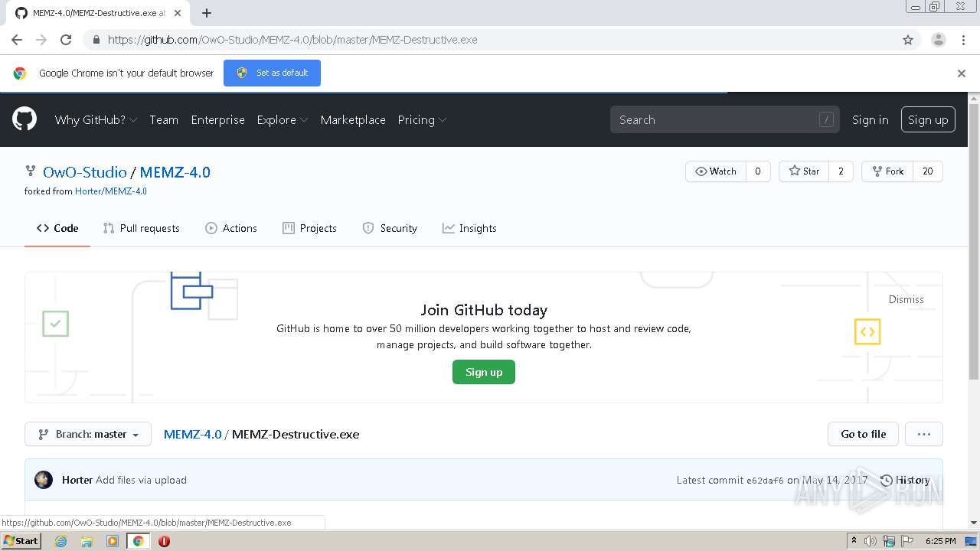Screen dimensions: 980x551
Task: Open the file History link
Action: 905,480
